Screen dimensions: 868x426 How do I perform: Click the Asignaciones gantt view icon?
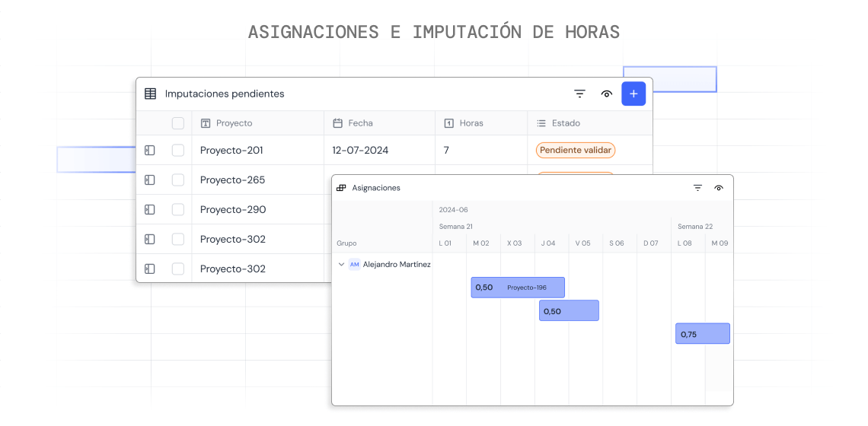coord(341,188)
